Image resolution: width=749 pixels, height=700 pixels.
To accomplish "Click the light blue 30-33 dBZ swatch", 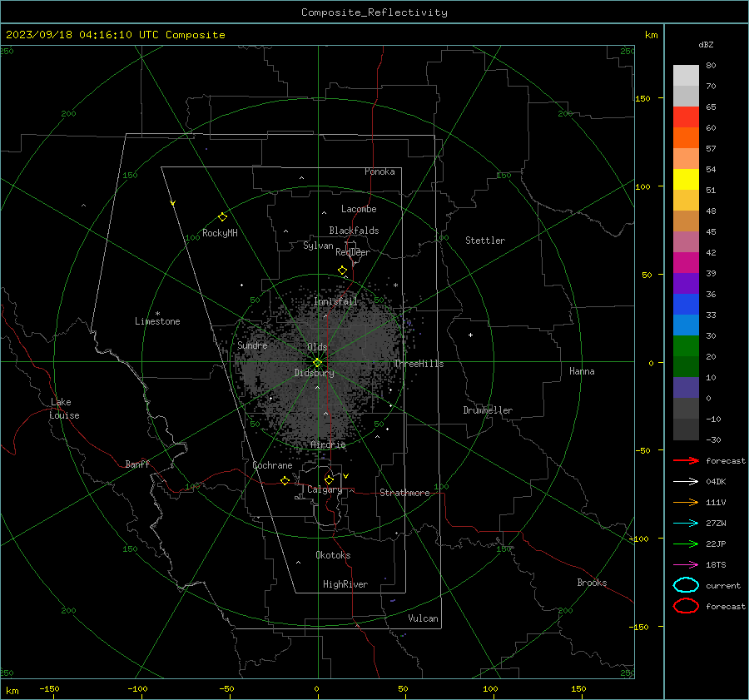I will point(686,325).
